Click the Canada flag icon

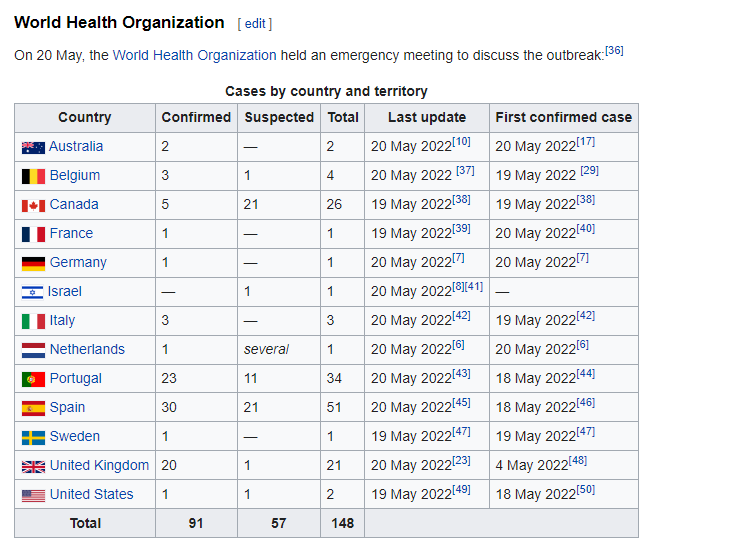click(33, 205)
